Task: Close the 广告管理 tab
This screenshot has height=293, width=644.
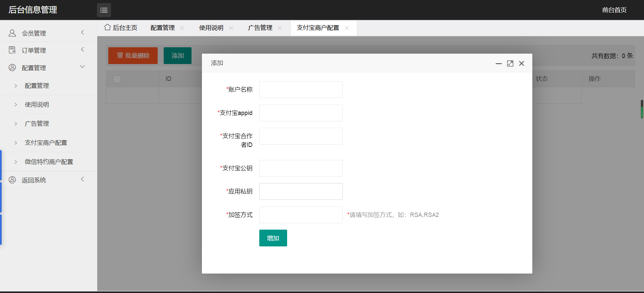Action: tap(280, 28)
